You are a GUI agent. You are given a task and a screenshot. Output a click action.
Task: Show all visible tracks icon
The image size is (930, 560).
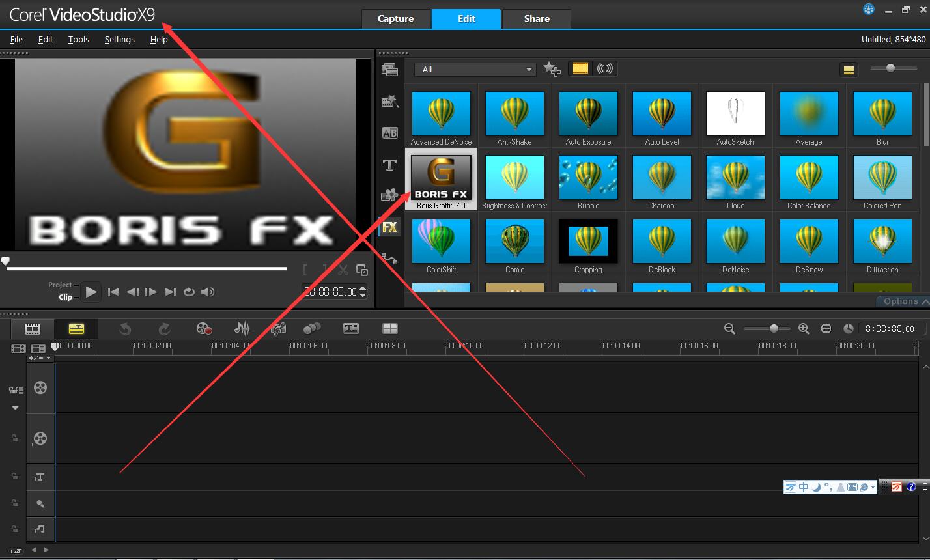click(x=18, y=349)
